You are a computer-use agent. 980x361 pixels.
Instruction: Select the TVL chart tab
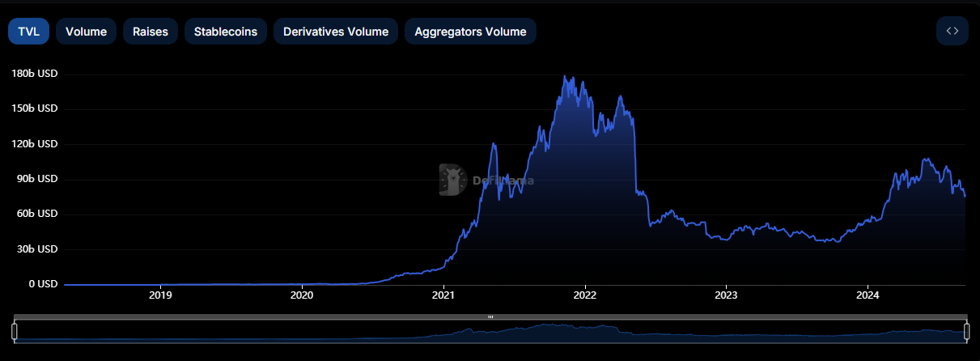coord(28,32)
